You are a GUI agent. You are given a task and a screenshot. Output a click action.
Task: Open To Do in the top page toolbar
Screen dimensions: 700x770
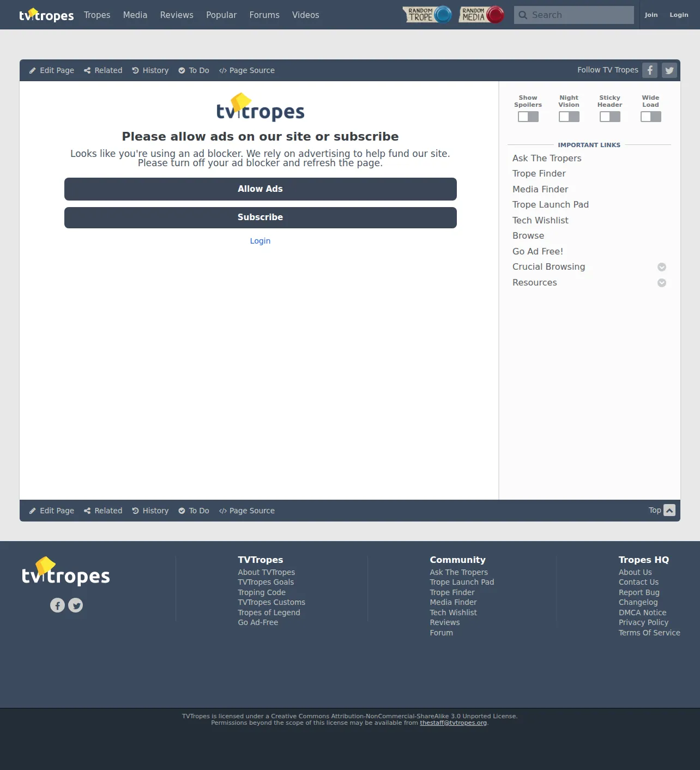(x=194, y=70)
